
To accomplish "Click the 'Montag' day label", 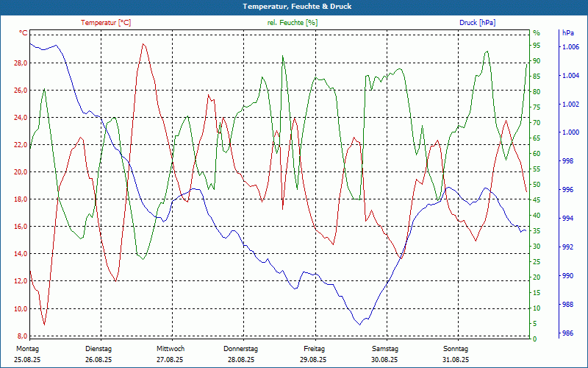I will tap(26, 349).
